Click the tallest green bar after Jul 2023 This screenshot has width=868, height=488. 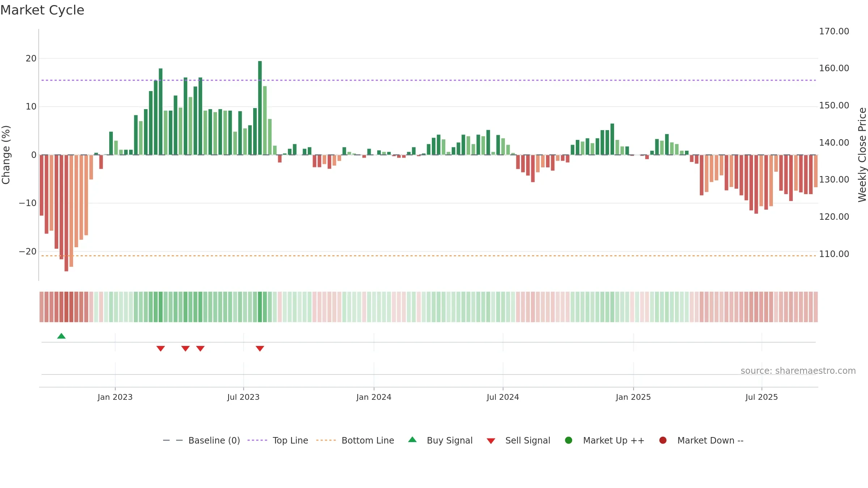pos(260,108)
